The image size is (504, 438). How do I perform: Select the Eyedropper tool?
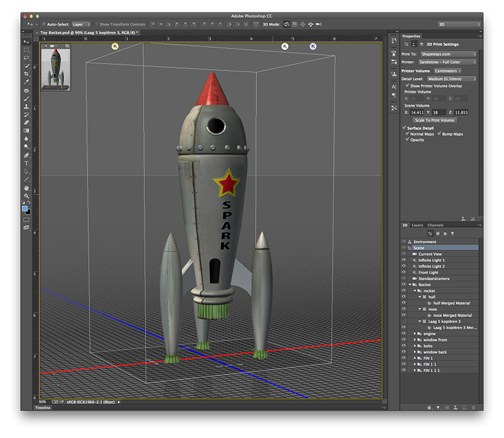coord(26,82)
